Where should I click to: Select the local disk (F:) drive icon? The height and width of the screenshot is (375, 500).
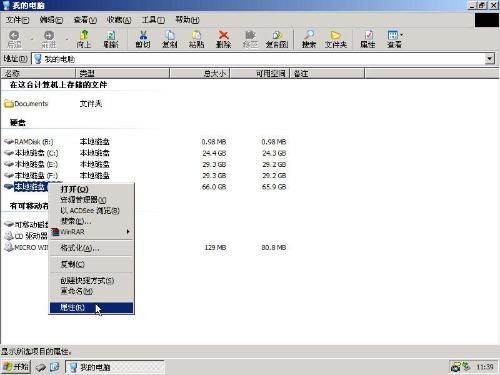pos(9,175)
